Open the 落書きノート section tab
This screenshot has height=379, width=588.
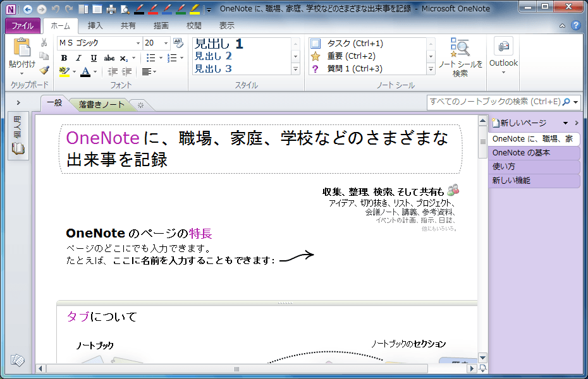tap(101, 105)
